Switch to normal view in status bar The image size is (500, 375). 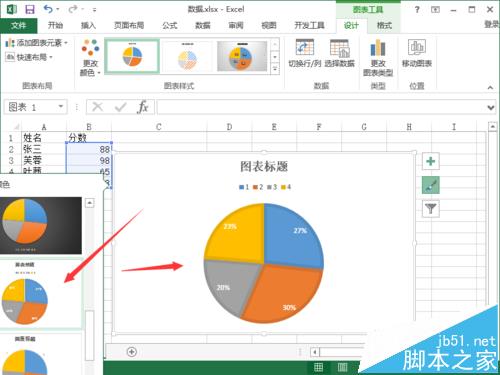click(318, 367)
